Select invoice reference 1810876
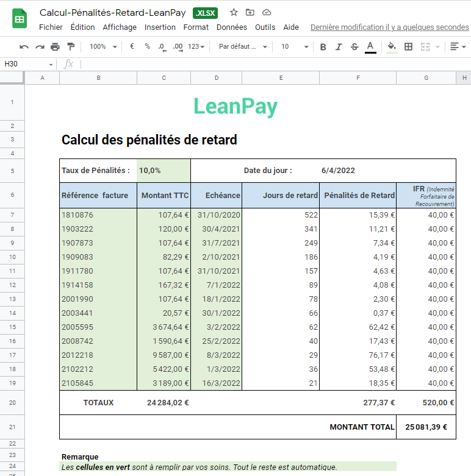The image size is (471, 476). (x=98, y=215)
